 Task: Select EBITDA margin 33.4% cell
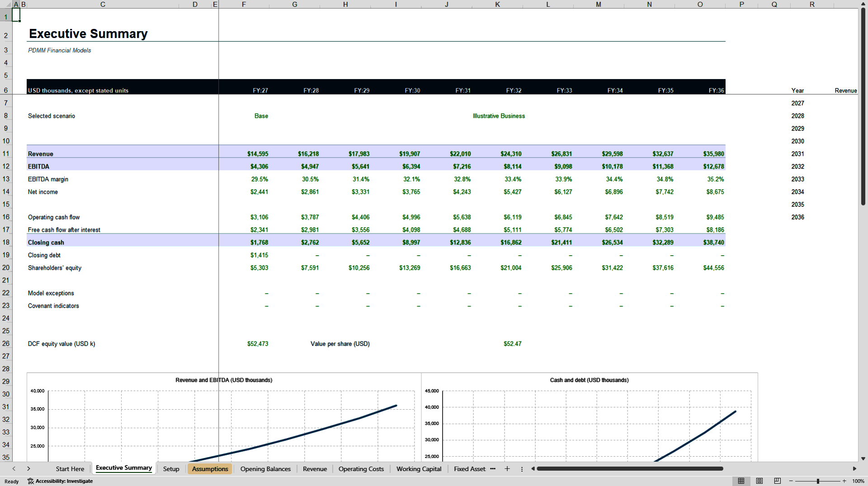(513, 179)
